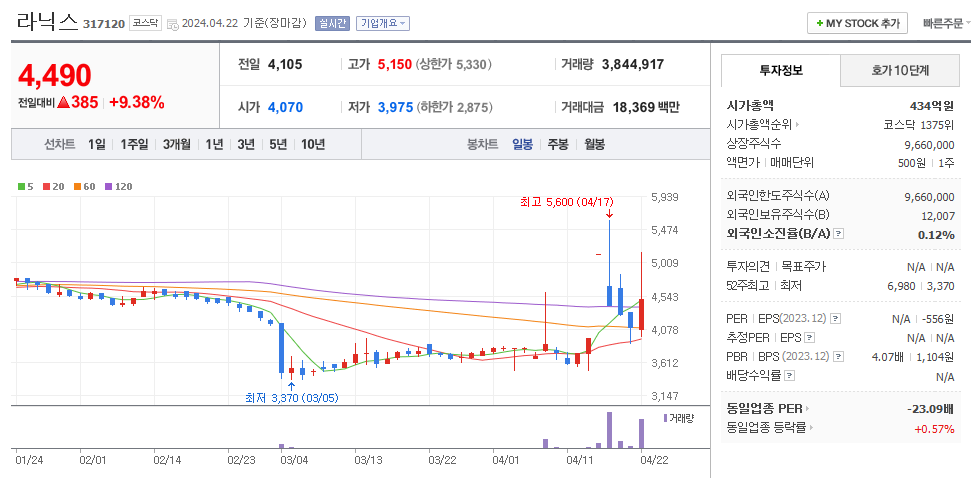The image size is (977, 478).
Task: Click the 라닉스 stock name heading
Action: [x=47, y=22]
